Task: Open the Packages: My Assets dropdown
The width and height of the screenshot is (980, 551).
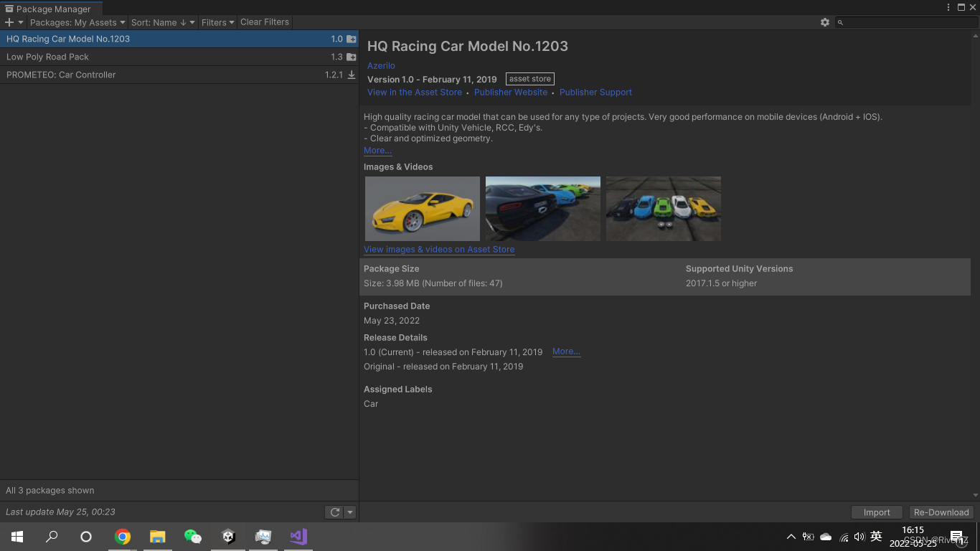Action: 76,22
